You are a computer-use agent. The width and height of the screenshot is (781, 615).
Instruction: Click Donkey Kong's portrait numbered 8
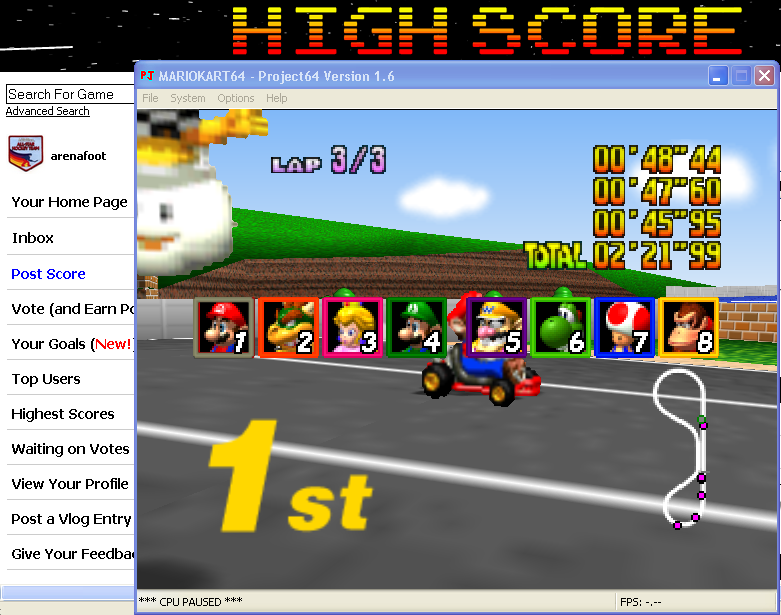point(689,327)
